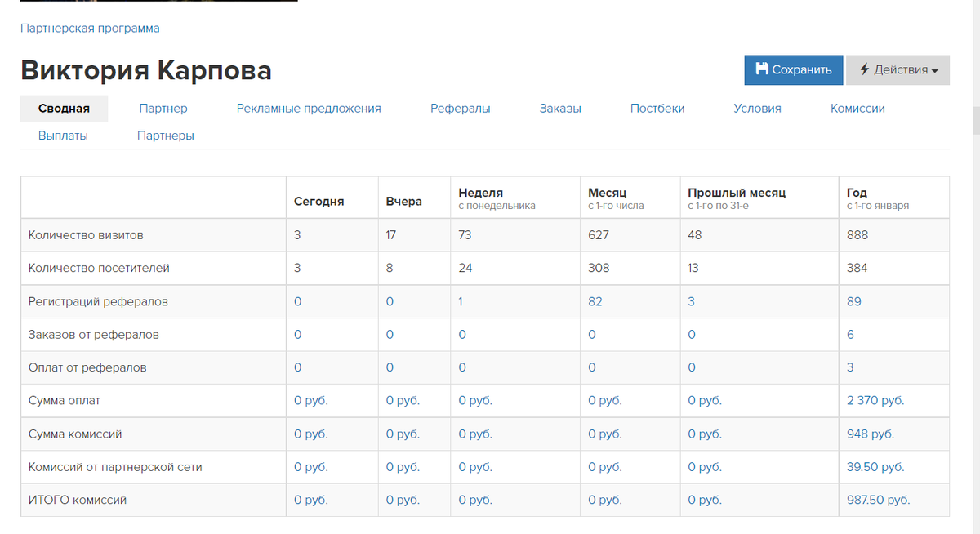This screenshot has height=534, width=980.
Task: Open yearly referral orders value 6
Action: 850,335
